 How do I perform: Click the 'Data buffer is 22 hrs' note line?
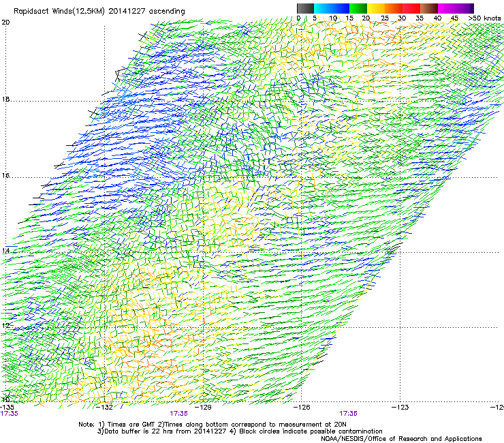pyautogui.click(x=240, y=431)
